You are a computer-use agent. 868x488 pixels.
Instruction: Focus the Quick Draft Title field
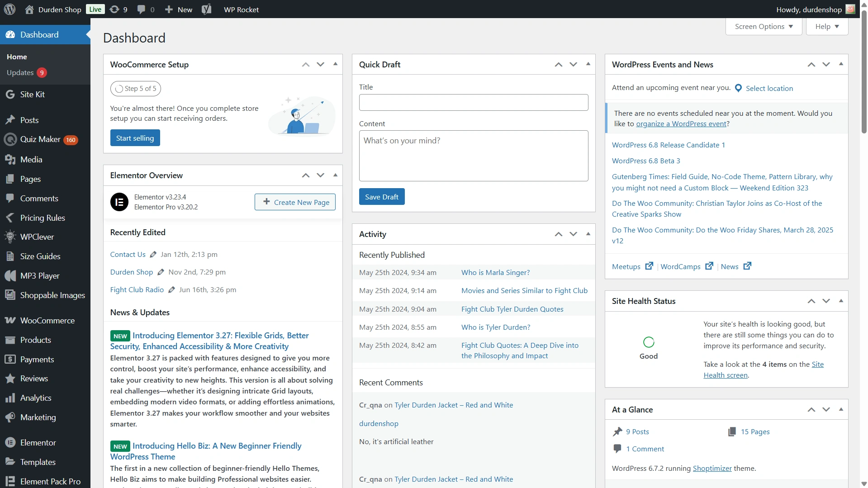click(x=474, y=102)
